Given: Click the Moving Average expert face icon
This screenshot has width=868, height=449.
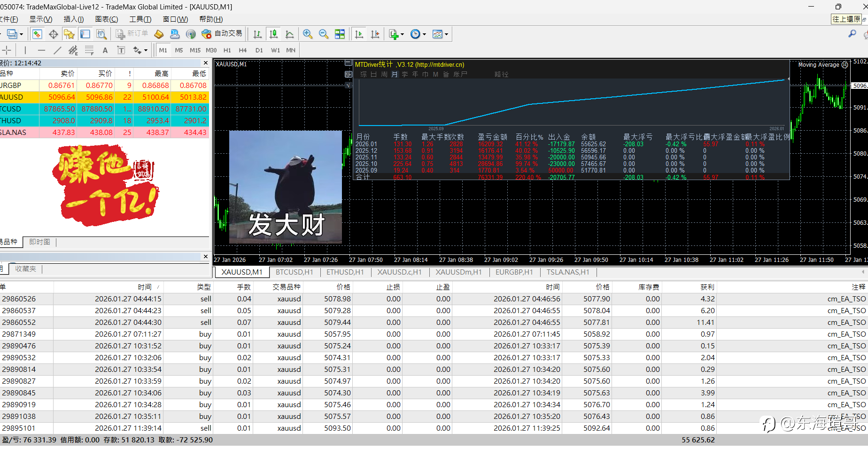Looking at the screenshot, I should pos(845,65).
